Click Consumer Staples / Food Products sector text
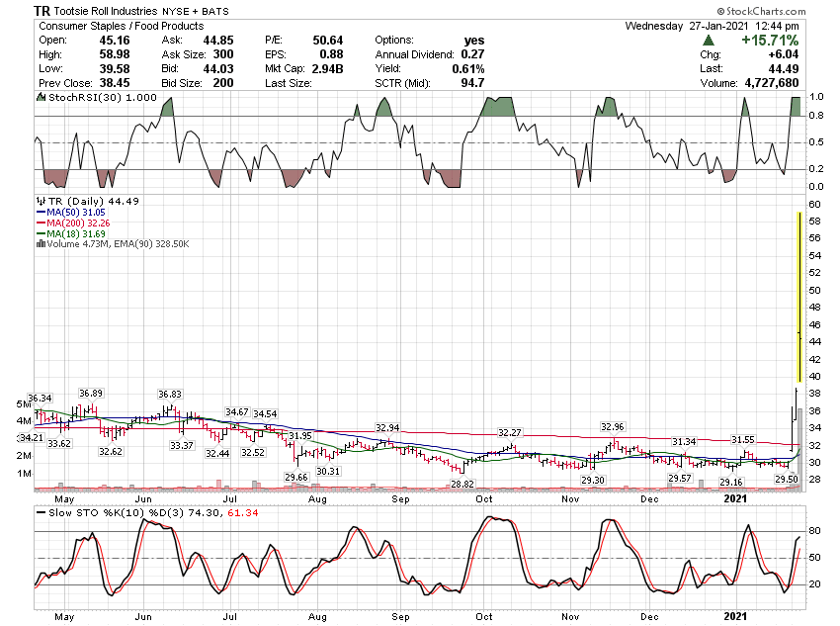The height and width of the screenshot is (626, 840). pyautogui.click(x=122, y=26)
